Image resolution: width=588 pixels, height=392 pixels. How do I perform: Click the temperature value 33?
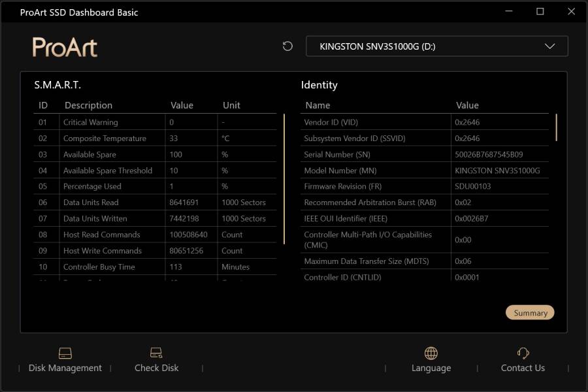click(173, 139)
